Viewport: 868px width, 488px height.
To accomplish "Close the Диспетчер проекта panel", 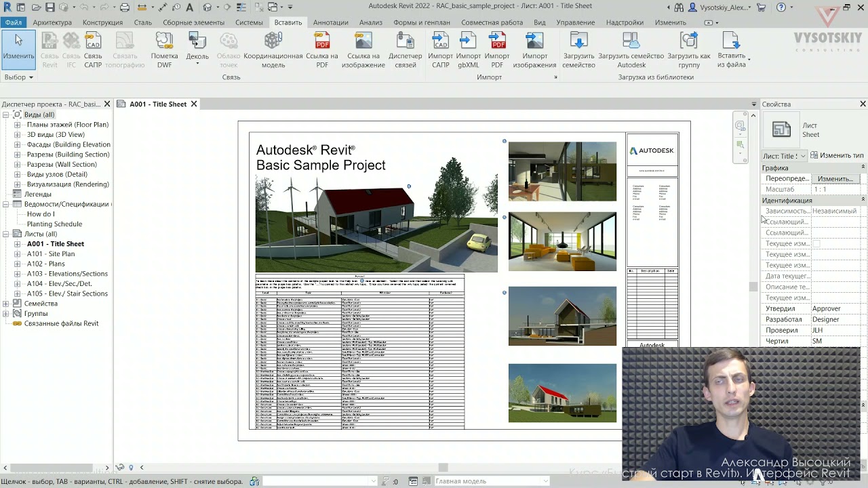I will coord(106,104).
